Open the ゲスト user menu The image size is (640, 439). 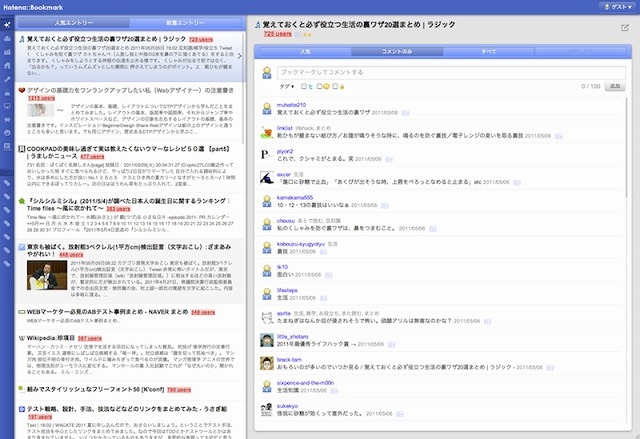[x=618, y=7]
